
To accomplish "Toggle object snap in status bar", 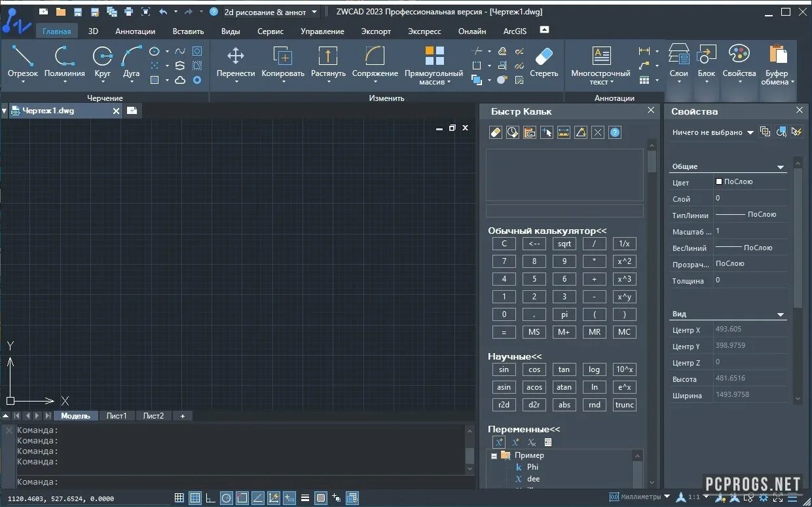I will pyautogui.click(x=242, y=498).
